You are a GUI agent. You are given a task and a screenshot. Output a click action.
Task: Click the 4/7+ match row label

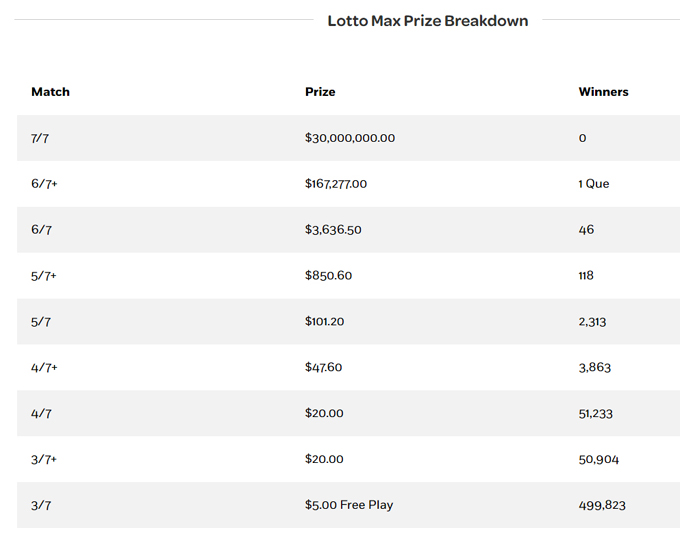pyautogui.click(x=44, y=368)
